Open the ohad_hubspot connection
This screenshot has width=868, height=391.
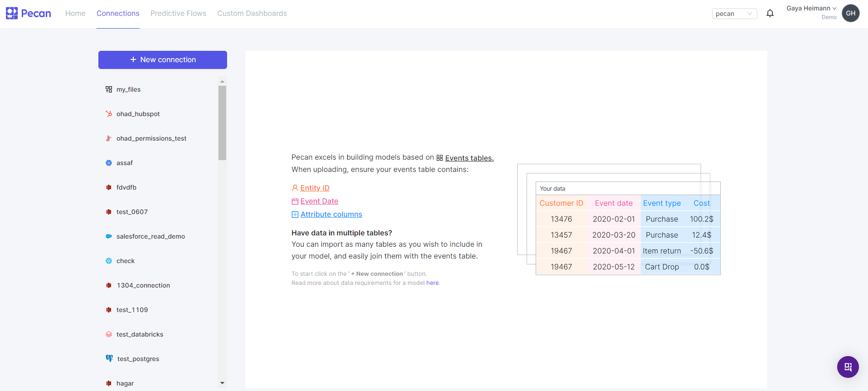pos(138,114)
